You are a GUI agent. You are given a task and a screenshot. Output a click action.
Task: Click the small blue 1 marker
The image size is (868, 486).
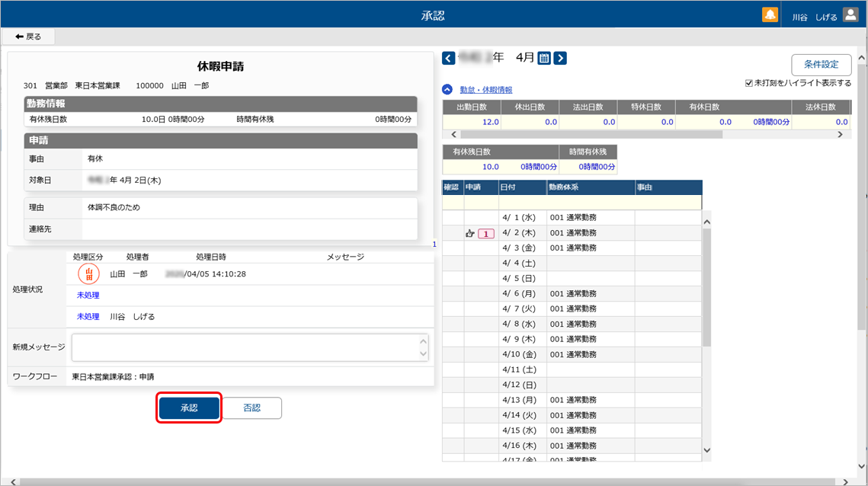(x=434, y=244)
